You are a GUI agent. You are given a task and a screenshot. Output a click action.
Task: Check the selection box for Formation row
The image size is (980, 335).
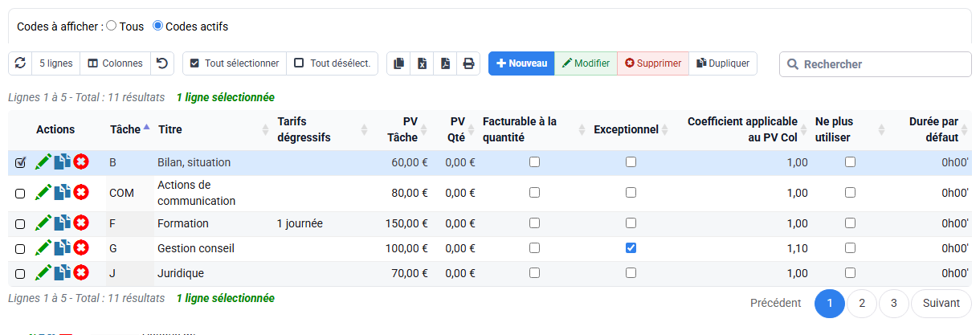[x=20, y=223]
